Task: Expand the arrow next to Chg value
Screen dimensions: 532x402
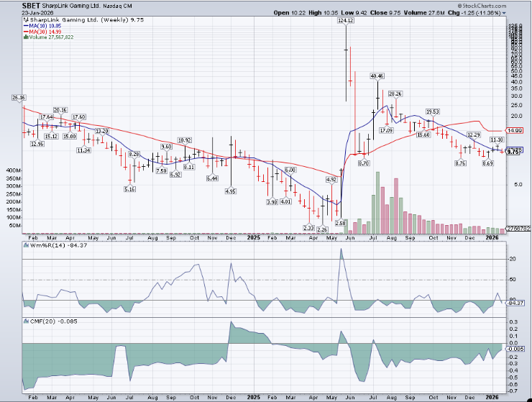Action: (x=503, y=13)
